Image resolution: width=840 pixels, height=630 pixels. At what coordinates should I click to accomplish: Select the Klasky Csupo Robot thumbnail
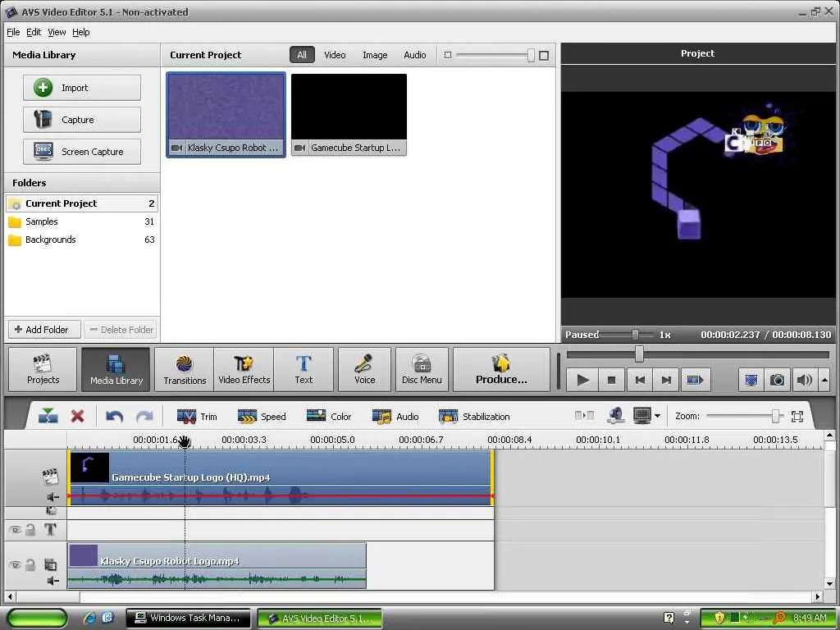click(x=226, y=115)
